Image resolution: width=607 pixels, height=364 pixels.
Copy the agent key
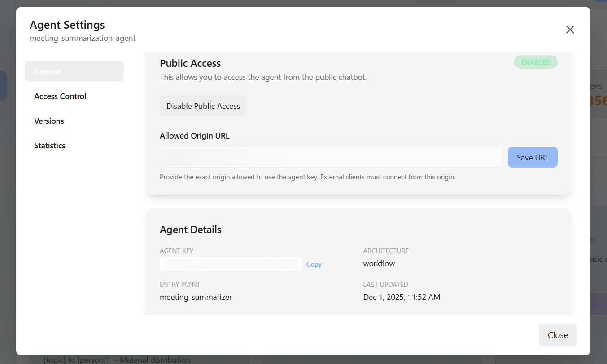[x=314, y=264]
